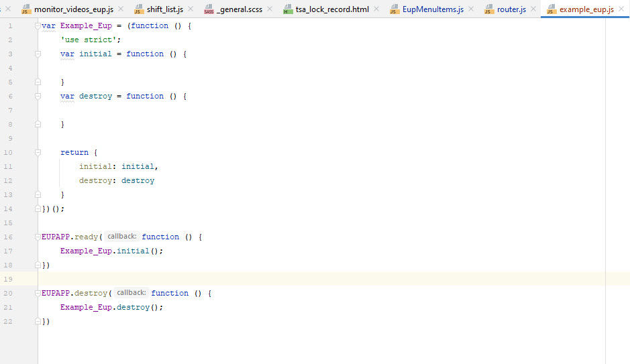
Task: Click 'initial' variable name on line 3
Action: [x=96, y=54]
